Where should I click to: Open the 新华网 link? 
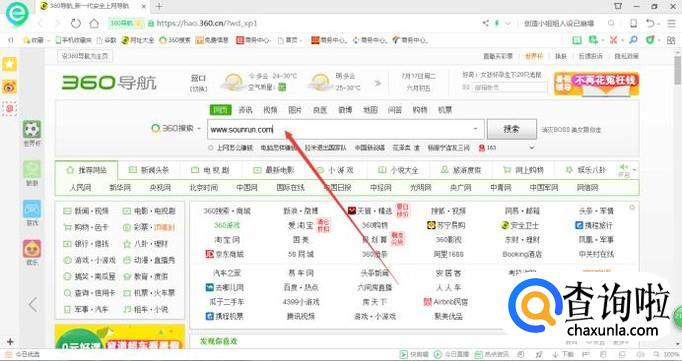(120, 188)
